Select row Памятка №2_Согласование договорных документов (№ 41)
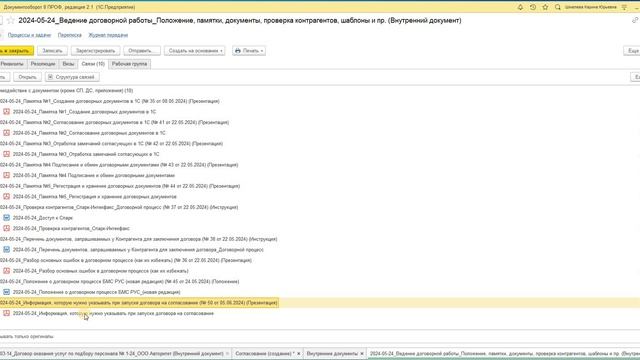This screenshot has width=640, height=360. pyautogui.click(x=115, y=122)
